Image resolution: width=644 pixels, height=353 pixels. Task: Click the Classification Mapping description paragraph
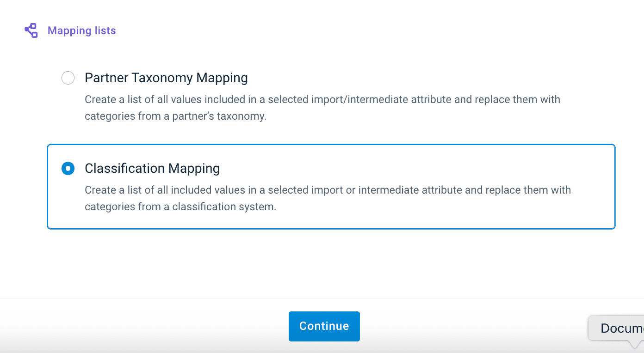(x=328, y=198)
